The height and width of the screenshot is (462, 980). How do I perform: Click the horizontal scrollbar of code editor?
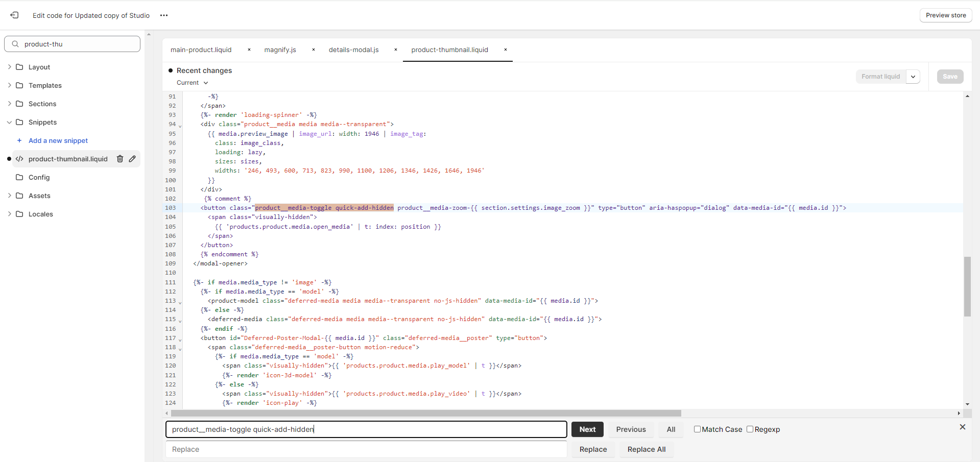pos(425,413)
